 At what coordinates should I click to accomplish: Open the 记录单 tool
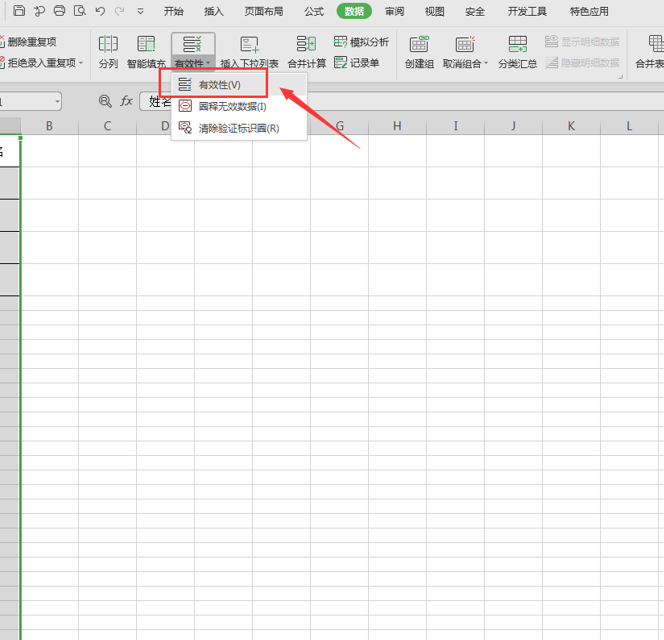[357, 63]
